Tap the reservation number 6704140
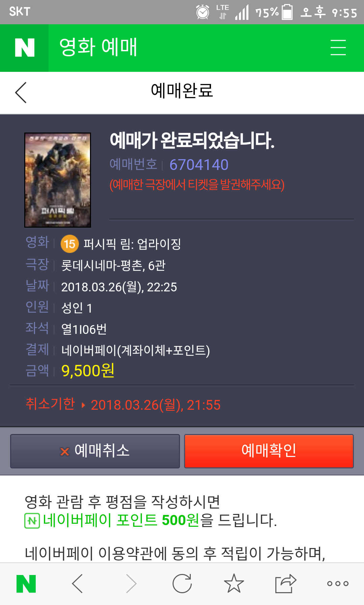 tap(199, 165)
